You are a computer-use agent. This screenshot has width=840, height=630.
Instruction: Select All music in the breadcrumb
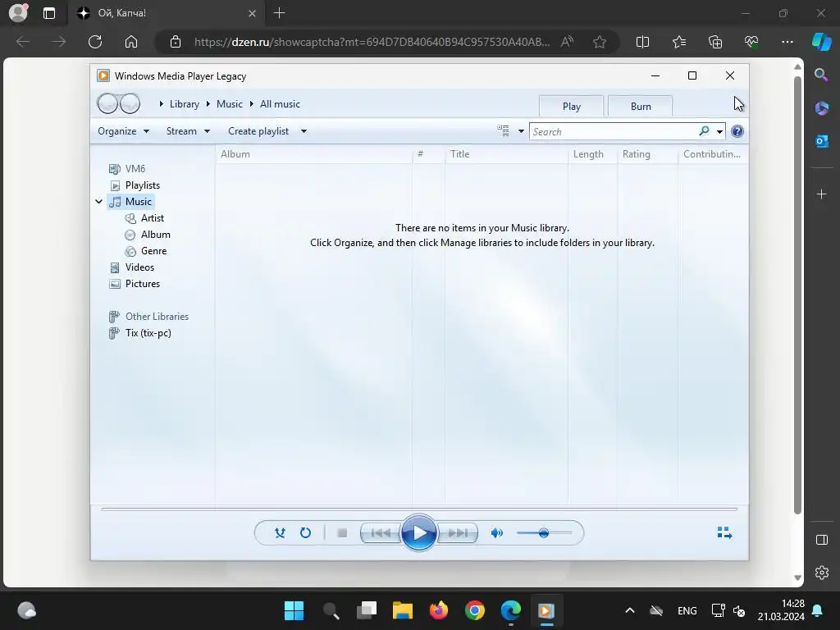click(280, 104)
